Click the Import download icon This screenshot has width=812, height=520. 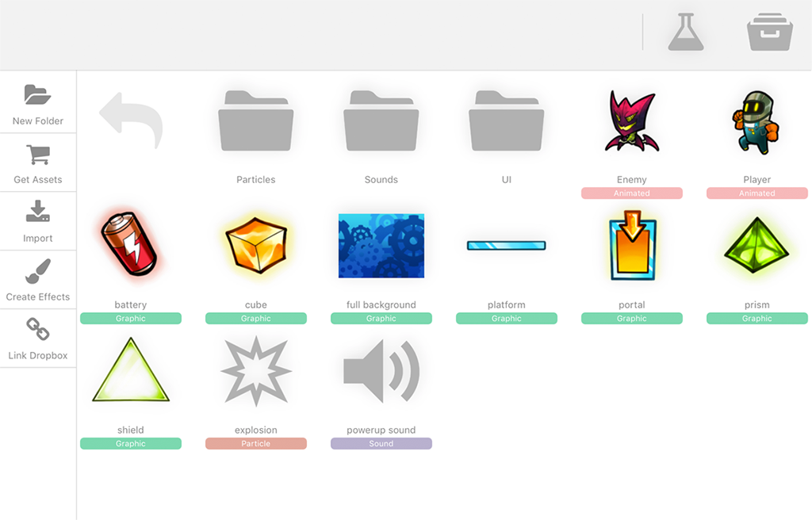37,212
